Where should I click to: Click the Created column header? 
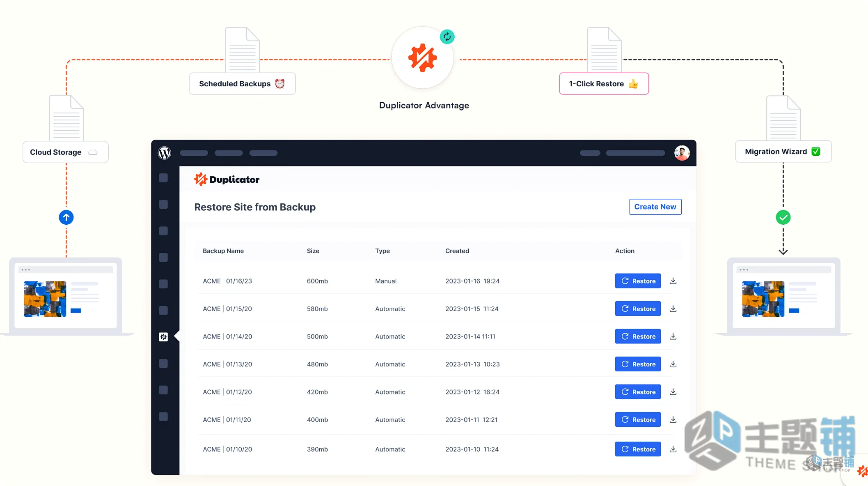coord(457,251)
